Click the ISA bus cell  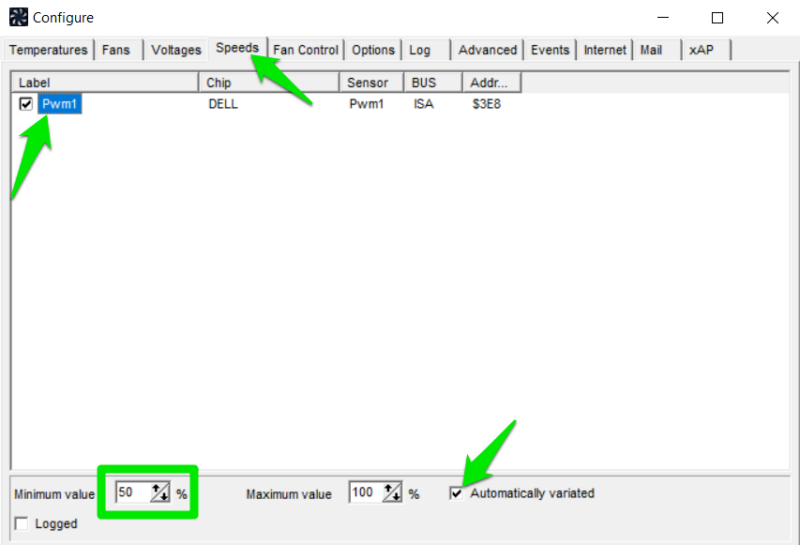[x=423, y=104]
